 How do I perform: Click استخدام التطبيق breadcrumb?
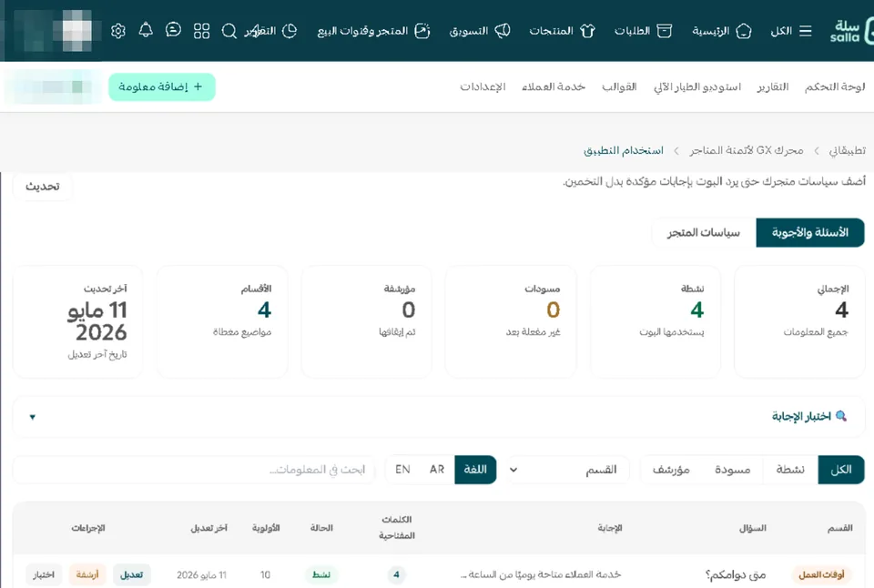(x=624, y=150)
